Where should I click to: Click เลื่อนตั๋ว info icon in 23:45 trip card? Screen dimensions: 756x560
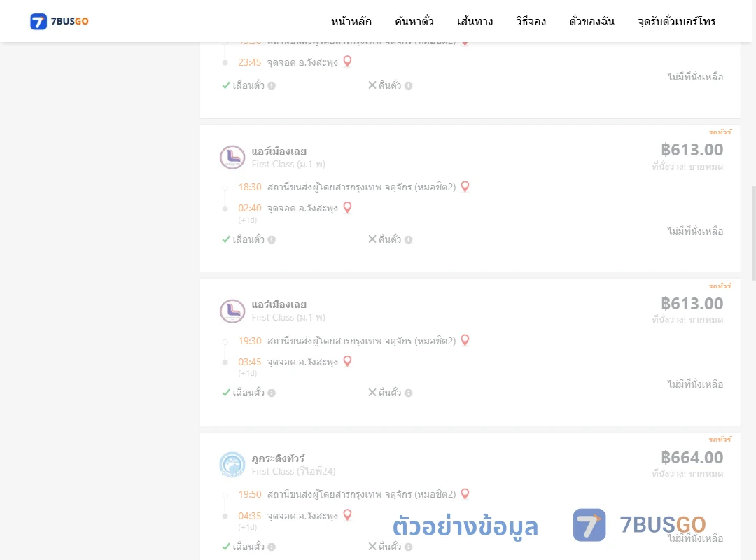pyautogui.click(x=272, y=86)
